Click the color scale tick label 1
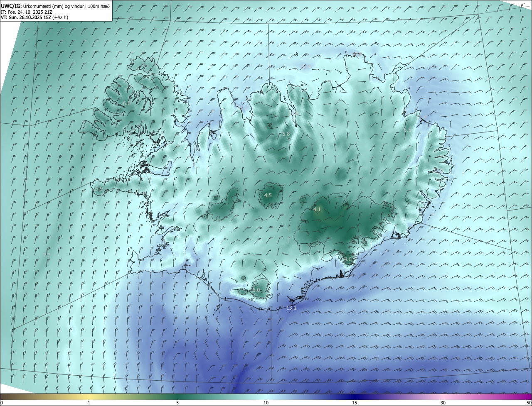 click(89, 403)
